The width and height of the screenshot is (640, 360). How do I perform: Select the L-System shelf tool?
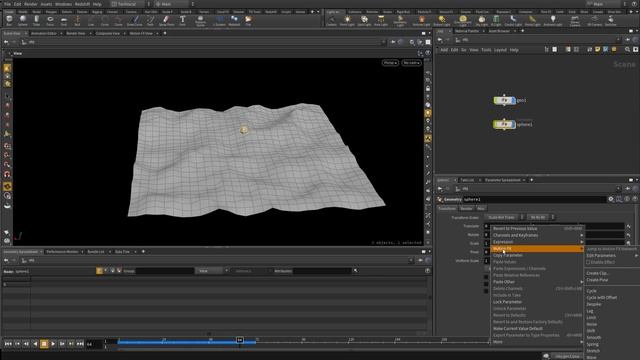pyautogui.click(x=219, y=20)
